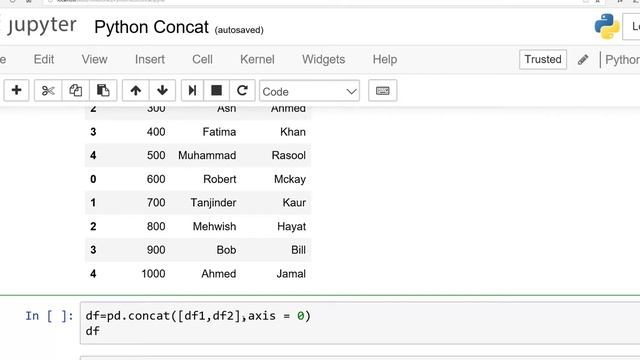Viewport: 640px width, 360px height.
Task: Click the Rasool table cell
Action: tap(289, 156)
